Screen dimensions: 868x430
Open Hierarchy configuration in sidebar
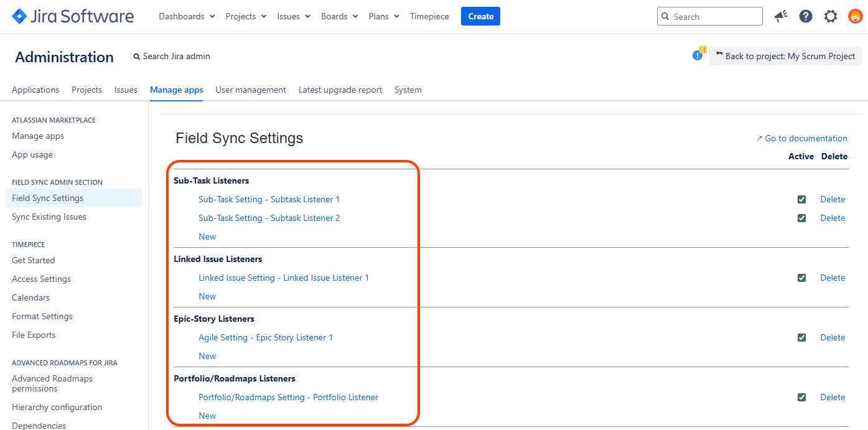point(57,408)
